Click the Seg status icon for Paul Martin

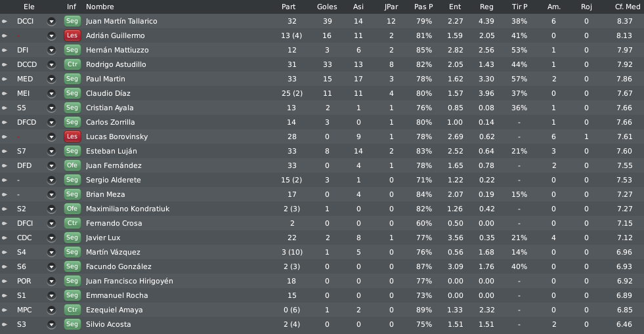click(72, 79)
